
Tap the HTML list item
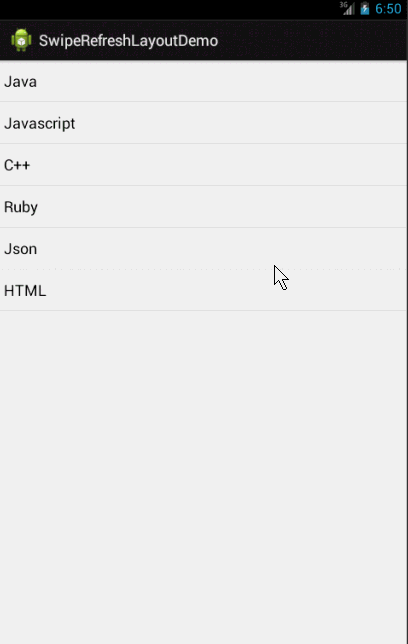[203, 290]
